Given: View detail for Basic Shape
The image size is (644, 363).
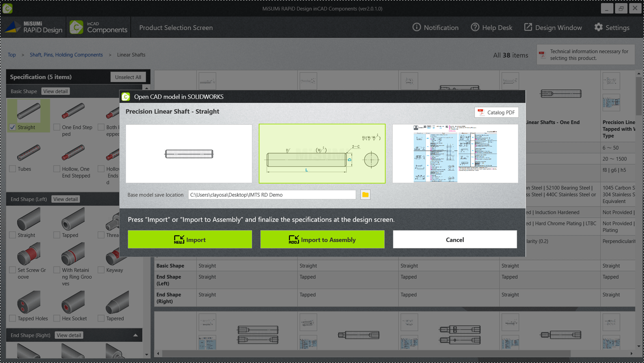Looking at the screenshot, I should coord(56,91).
